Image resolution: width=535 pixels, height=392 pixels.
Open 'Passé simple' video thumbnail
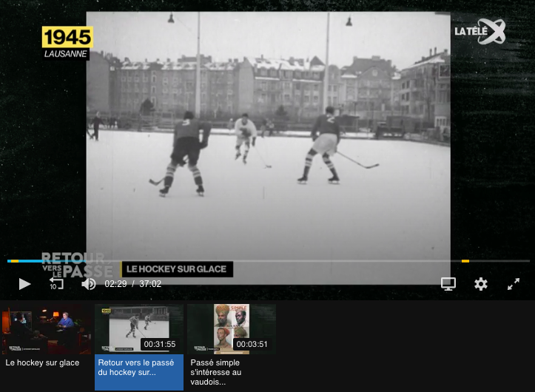point(231,328)
